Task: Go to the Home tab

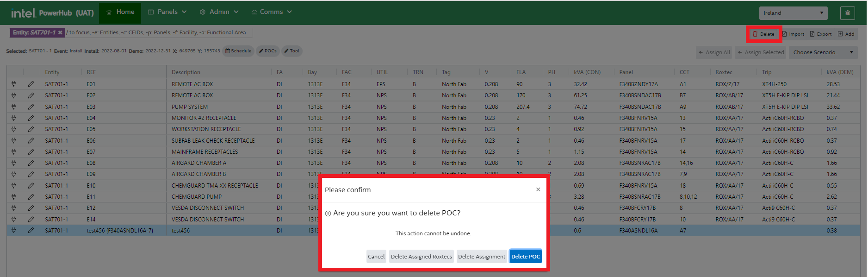Action: tap(120, 12)
